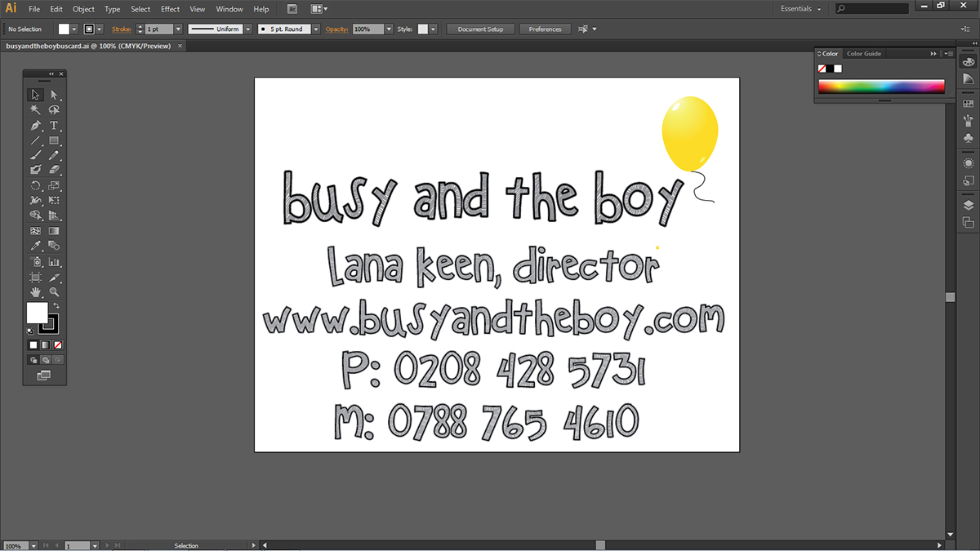Choose the Zoom tool magnifier
Screen dimensions: 980x551
click(54, 291)
